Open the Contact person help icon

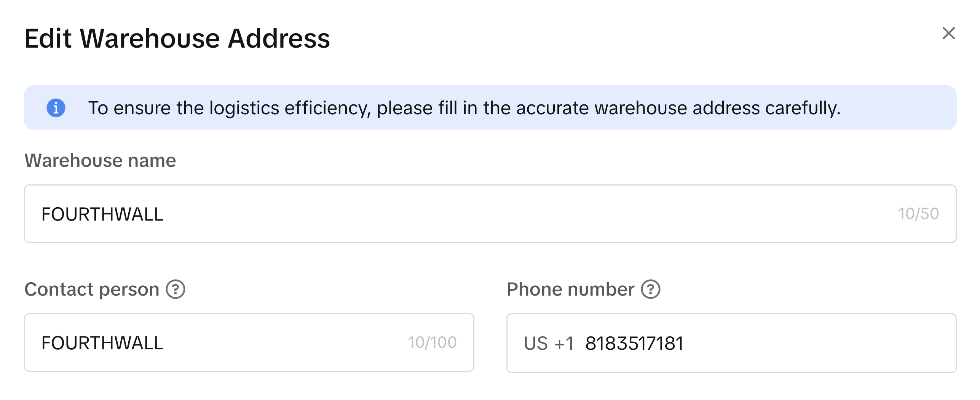click(x=176, y=289)
